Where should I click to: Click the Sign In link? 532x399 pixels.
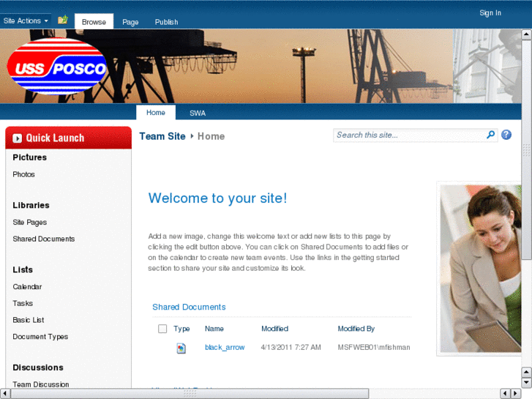(490, 13)
